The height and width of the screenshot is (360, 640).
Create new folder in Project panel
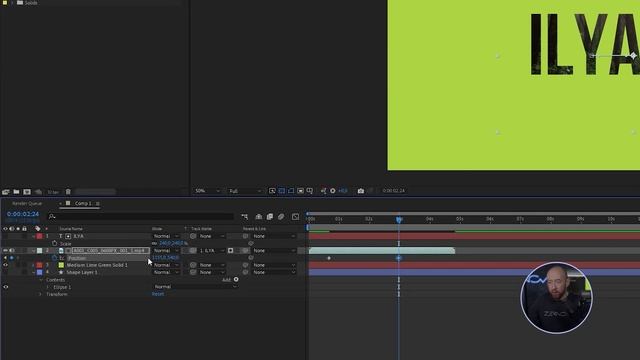[16, 191]
